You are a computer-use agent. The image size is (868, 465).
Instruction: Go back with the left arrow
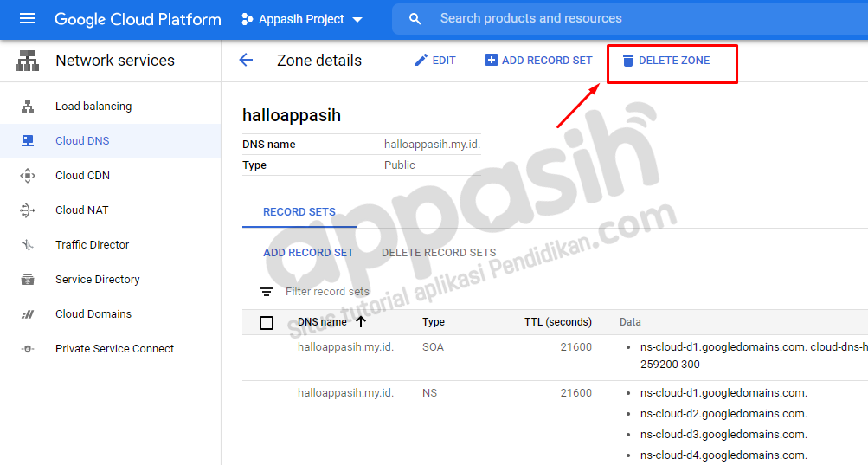coord(246,60)
